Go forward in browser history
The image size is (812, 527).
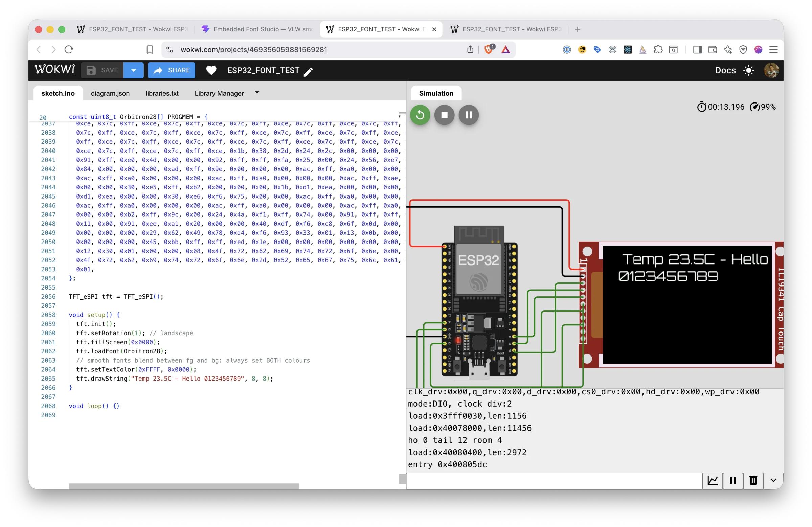pyautogui.click(x=53, y=49)
